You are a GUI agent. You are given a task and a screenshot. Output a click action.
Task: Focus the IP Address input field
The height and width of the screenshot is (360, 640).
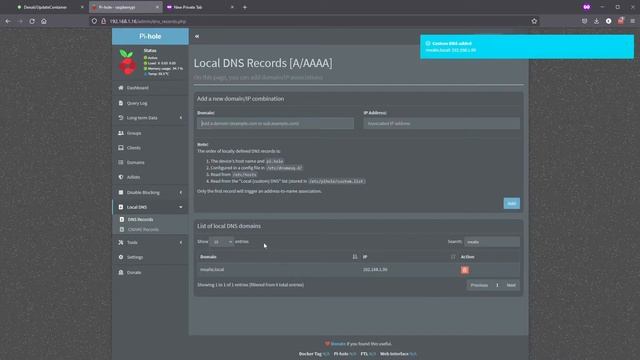pyautogui.click(x=442, y=123)
